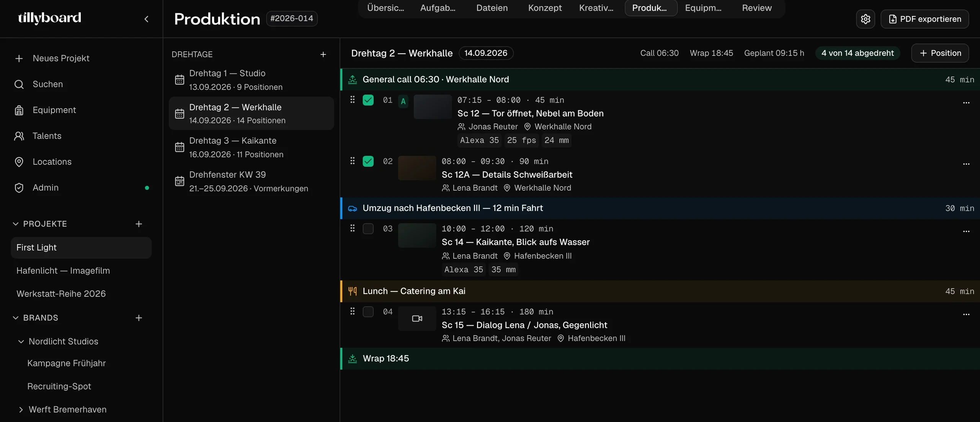This screenshot has width=980, height=422.
Task: Expand the Werft Bremerhaven brand
Action: (x=21, y=410)
